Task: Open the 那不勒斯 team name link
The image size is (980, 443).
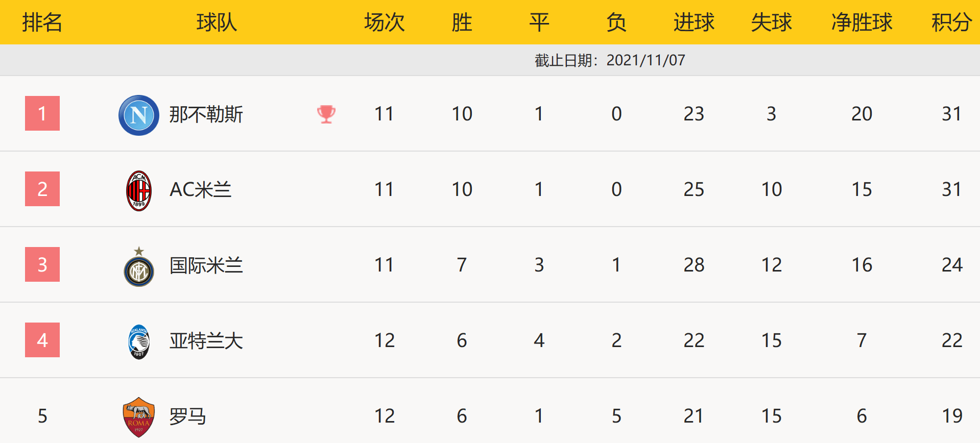Action: (206, 114)
